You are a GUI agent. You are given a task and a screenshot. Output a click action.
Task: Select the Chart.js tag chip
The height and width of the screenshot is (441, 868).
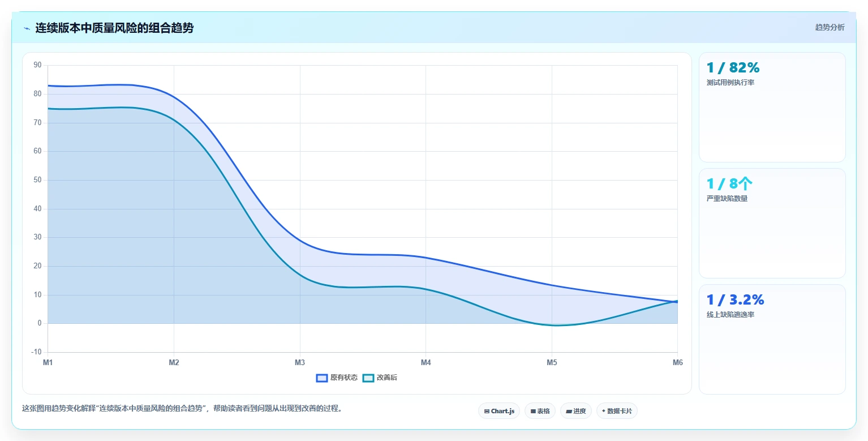coord(499,411)
